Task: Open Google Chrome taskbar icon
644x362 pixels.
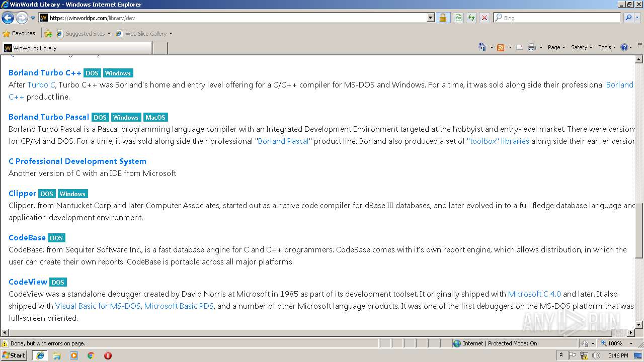Action: [x=91, y=355]
